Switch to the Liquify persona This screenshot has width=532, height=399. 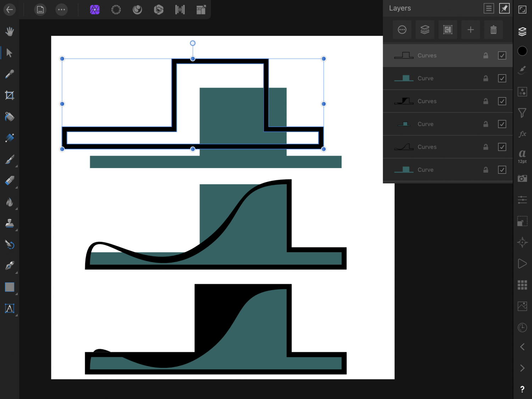[137, 10]
